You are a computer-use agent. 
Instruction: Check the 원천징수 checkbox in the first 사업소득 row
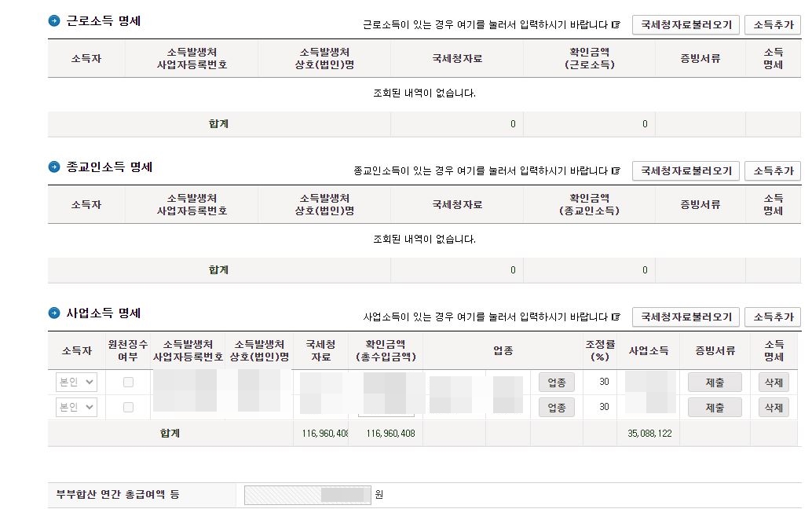click(127, 382)
